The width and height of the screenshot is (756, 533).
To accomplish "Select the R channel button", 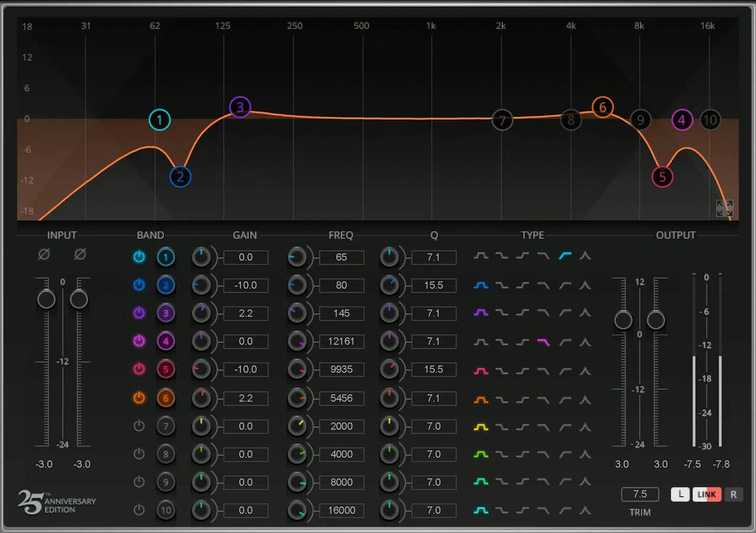I will coord(733,494).
